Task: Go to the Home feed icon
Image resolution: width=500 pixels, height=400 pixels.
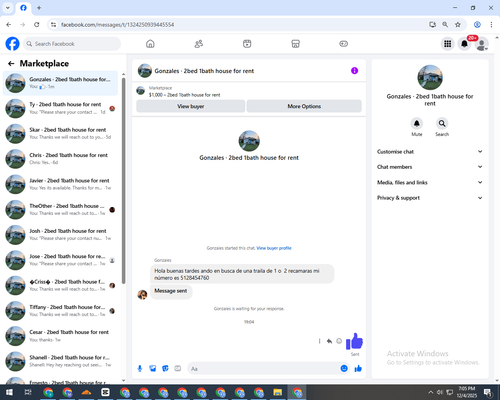Action: coord(150,44)
